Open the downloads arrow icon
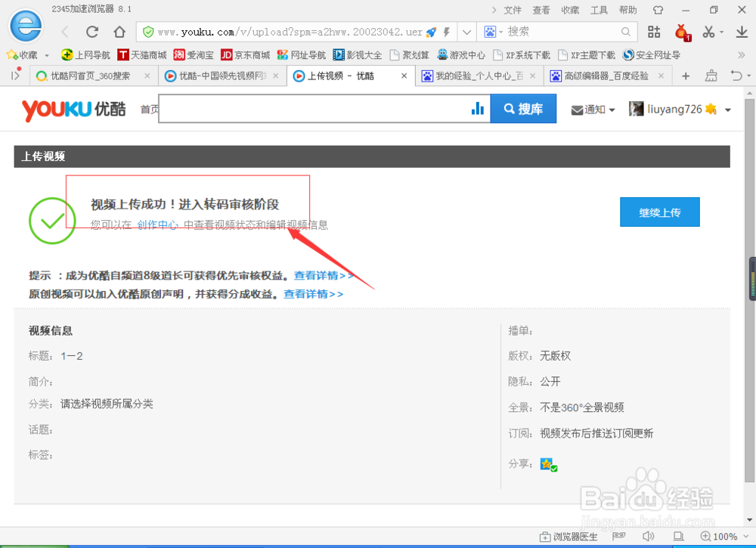 742,32
